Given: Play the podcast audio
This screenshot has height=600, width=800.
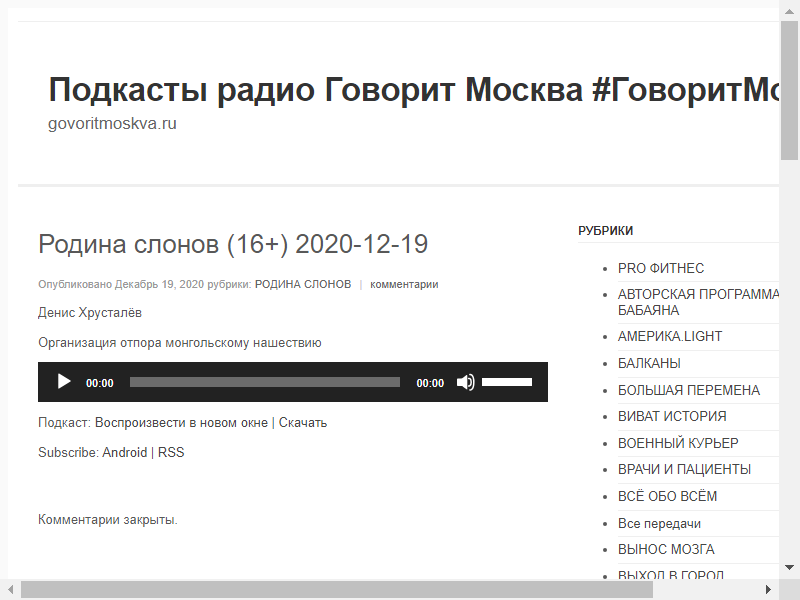Looking at the screenshot, I should tap(64, 382).
